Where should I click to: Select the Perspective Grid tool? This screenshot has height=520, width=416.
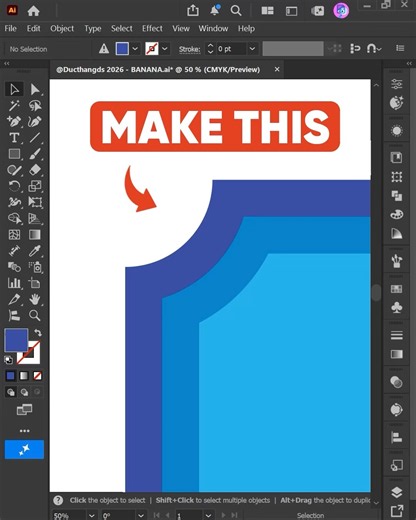35,218
